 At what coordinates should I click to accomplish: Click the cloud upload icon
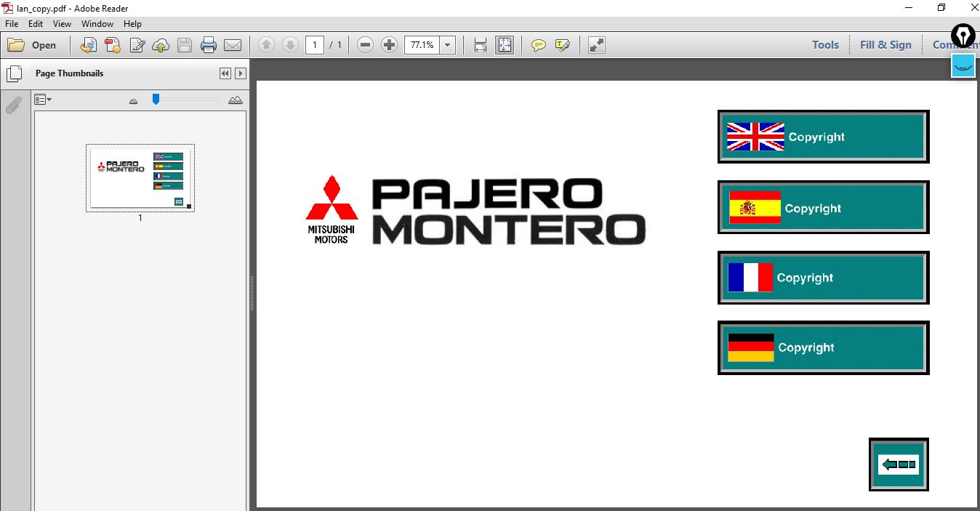(161, 45)
